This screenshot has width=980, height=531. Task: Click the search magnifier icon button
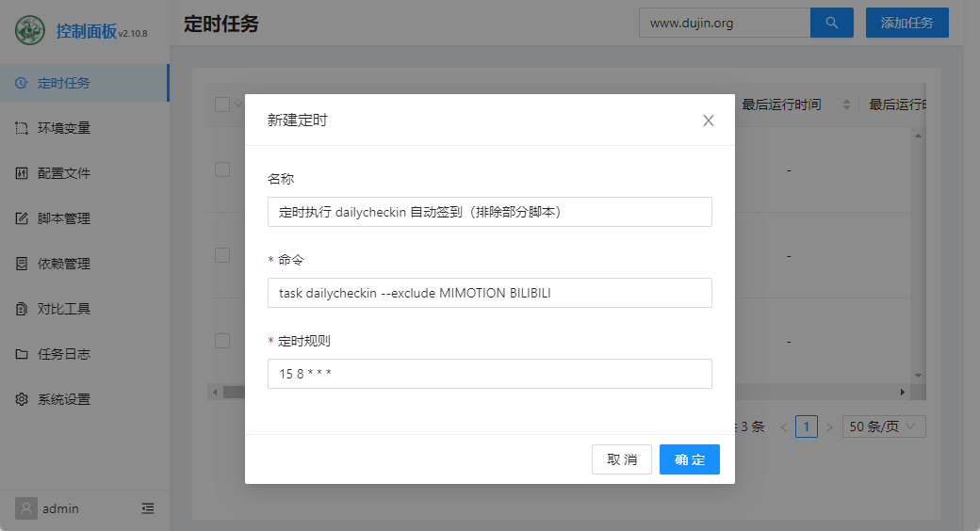[x=831, y=23]
